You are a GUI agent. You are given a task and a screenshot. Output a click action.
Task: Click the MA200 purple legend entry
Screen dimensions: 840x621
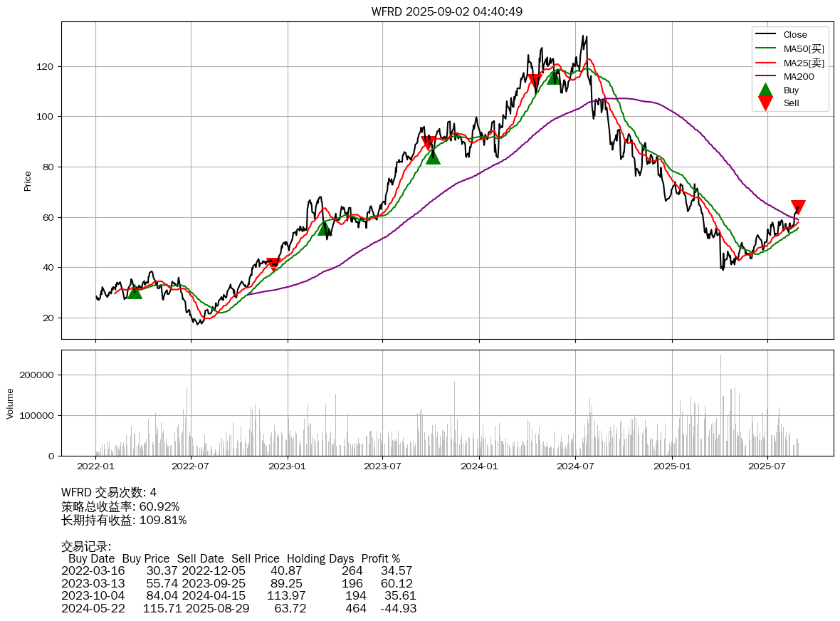799,76
